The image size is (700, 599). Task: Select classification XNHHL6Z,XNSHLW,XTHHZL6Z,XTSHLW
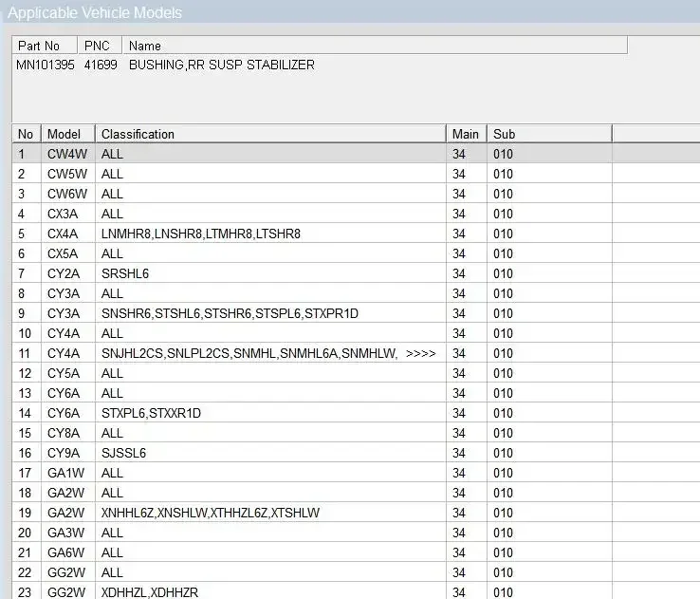(x=211, y=513)
